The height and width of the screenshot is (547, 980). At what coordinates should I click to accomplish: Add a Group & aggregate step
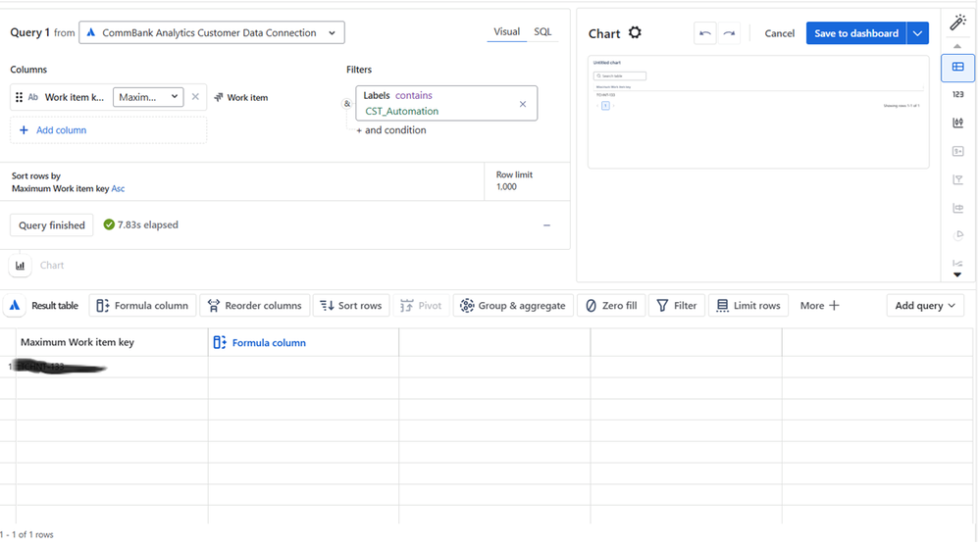513,305
